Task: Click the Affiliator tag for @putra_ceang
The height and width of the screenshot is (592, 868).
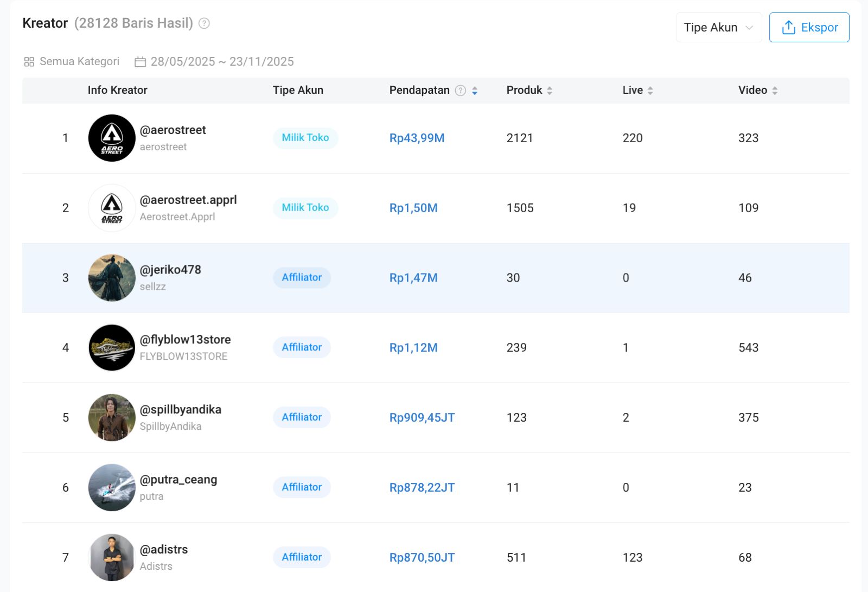Action: click(302, 487)
